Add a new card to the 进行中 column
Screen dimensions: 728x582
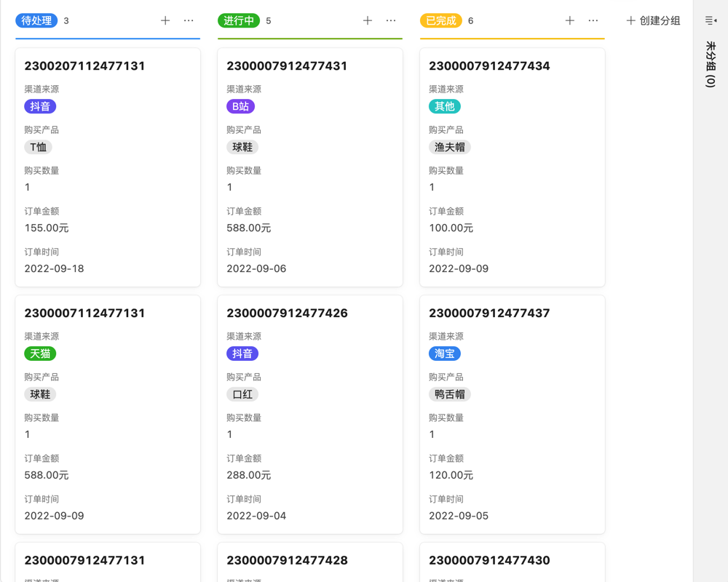[368, 20]
